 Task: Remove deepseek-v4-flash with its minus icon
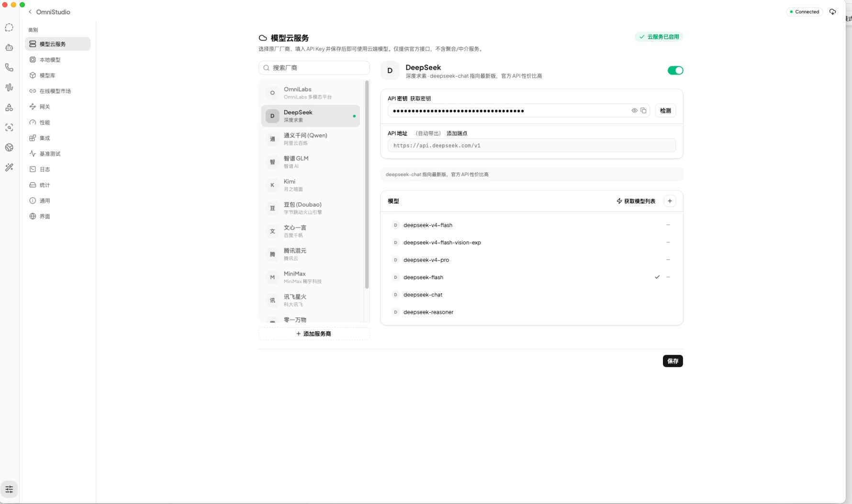pyautogui.click(x=668, y=225)
